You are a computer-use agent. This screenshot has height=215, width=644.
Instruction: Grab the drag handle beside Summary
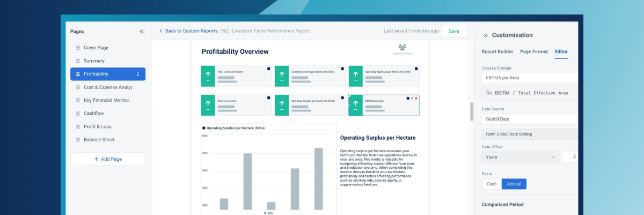(78, 61)
